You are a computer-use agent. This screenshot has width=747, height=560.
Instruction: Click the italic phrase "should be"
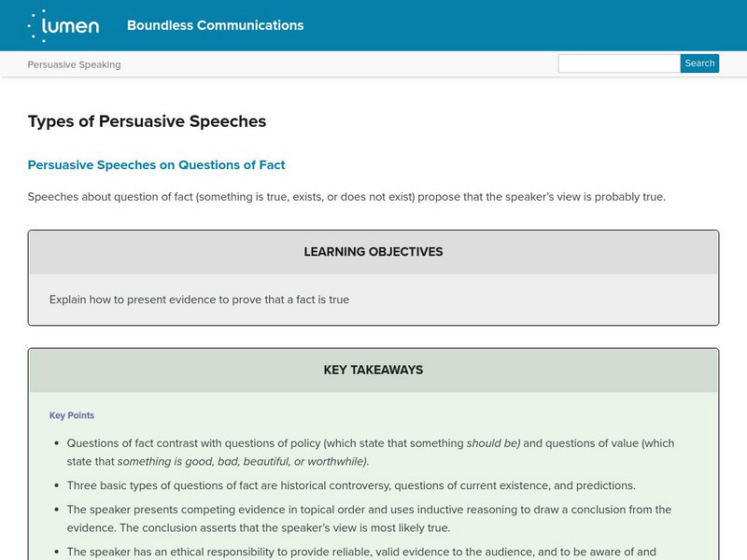coord(492,443)
